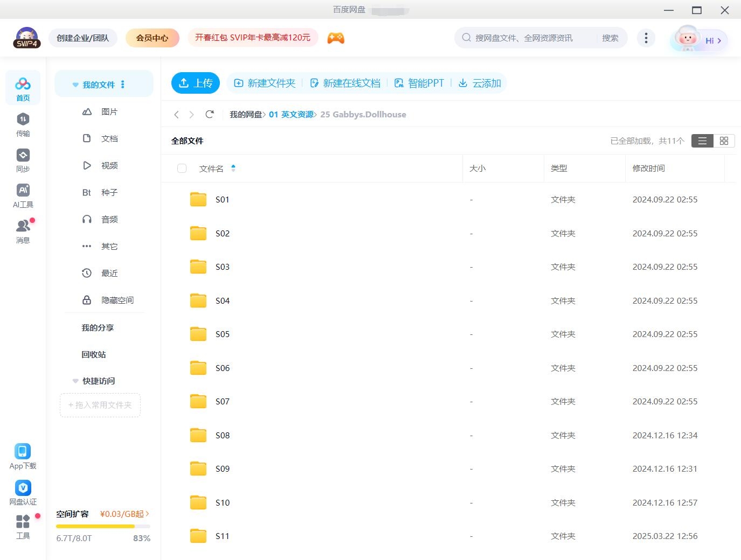
Task: Collapse the 快捷访问 section
Action: click(75, 381)
